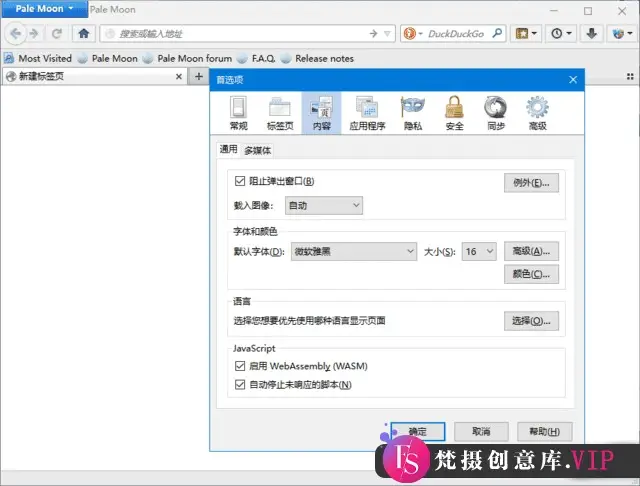Expand the address bar history dropdown arrow
This screenshot has height=486, width=640.
(x=387, y=33)
